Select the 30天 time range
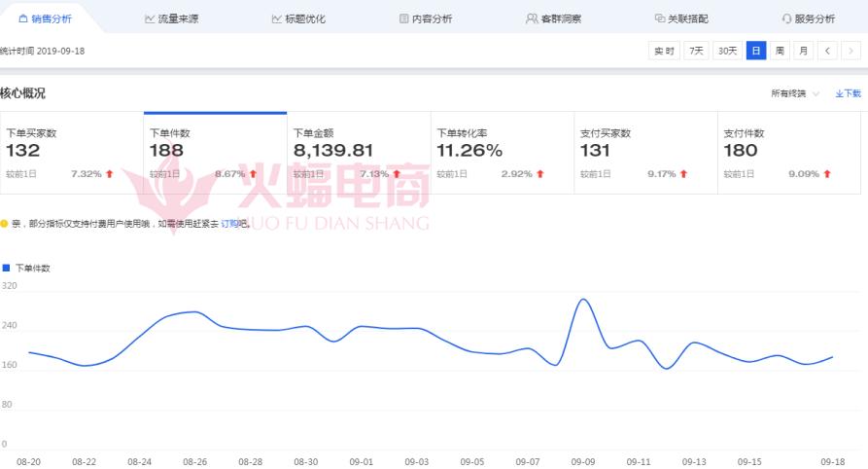This screenshot has width=868, height=469. pyautogui.click(x=726, y=51)
